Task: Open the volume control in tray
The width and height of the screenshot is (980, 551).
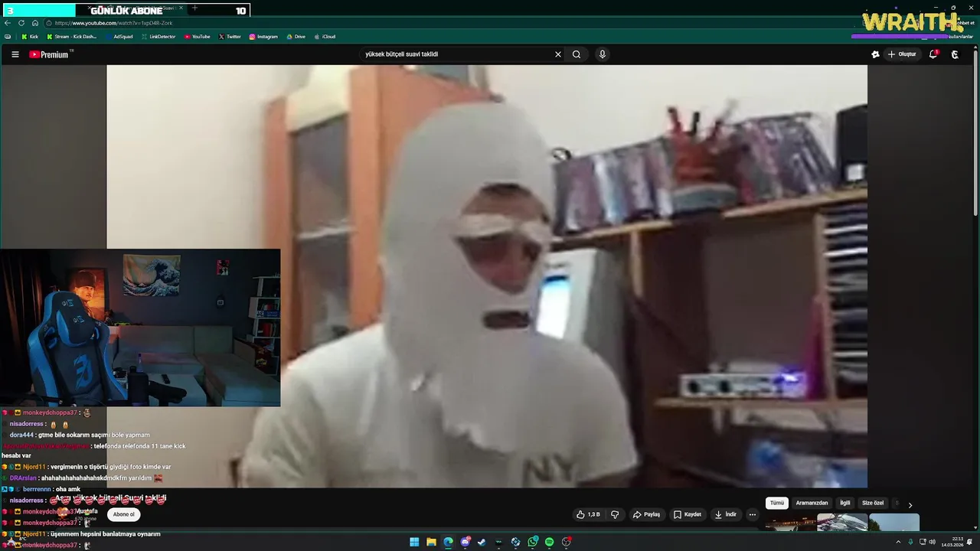Action: tap(932, 542)
